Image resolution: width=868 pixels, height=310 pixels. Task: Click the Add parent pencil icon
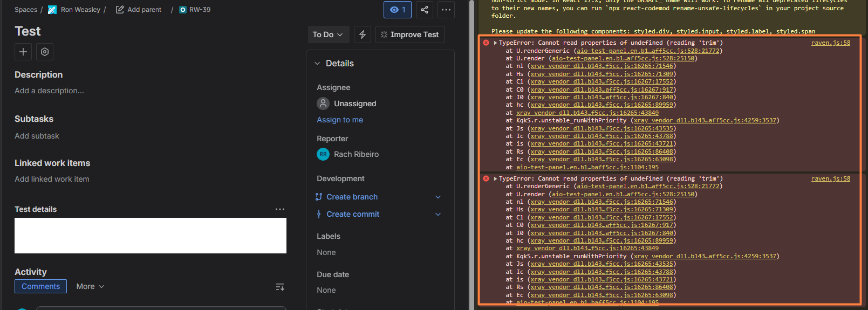(x=120, y=10)
